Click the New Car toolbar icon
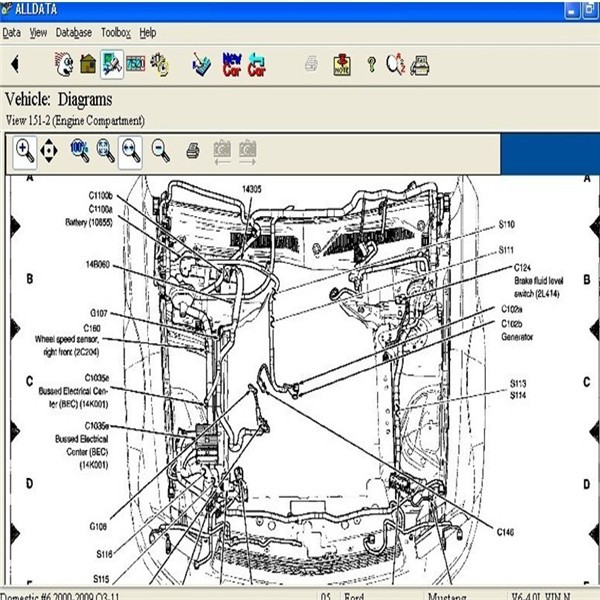The height and width of the screenshot is (600, 600). click(231, 66)
